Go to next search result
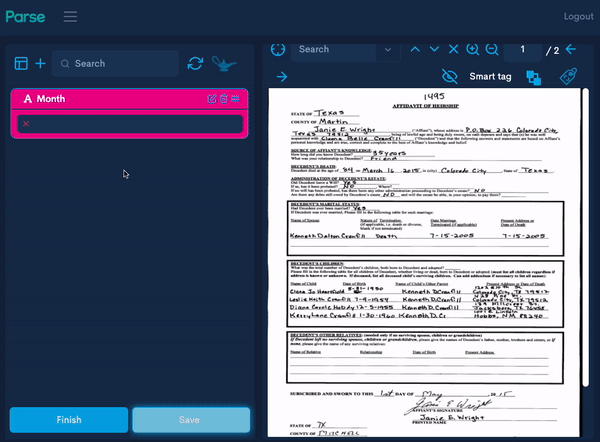The width and height of the screenshot is (600, 442). point(434,49)
